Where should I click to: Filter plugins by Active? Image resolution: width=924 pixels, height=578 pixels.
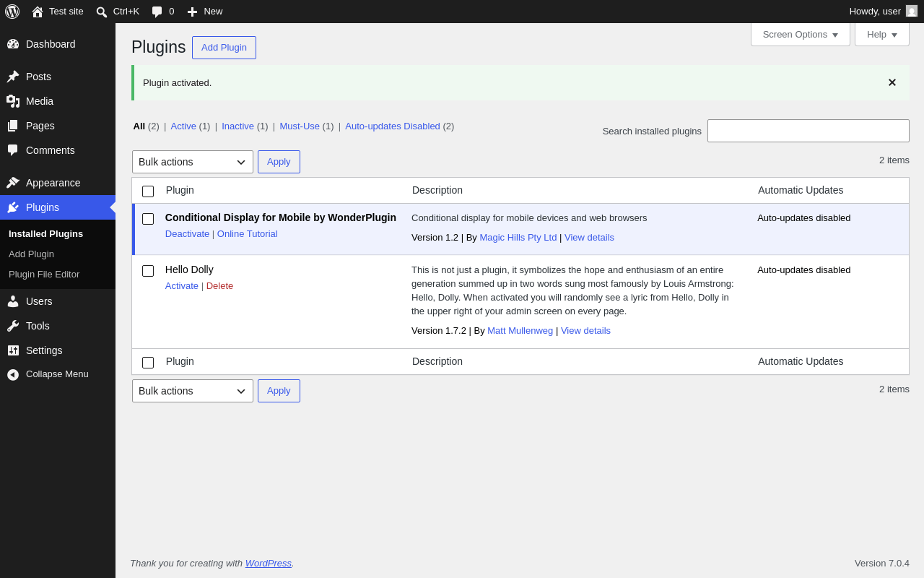point(183,126)
